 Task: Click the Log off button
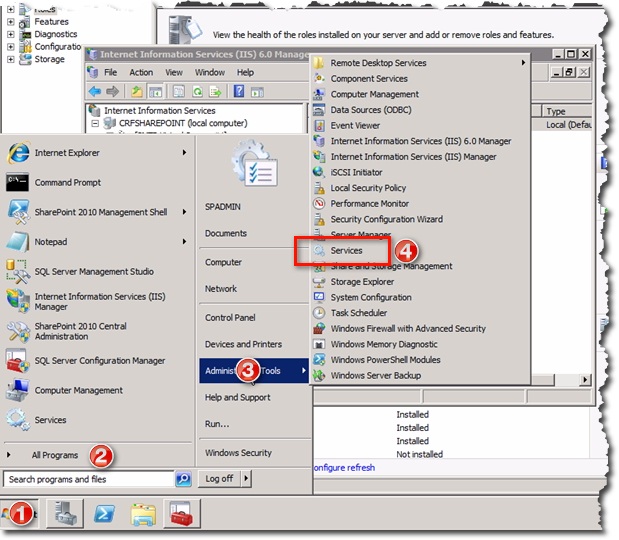tap(219, 479)
